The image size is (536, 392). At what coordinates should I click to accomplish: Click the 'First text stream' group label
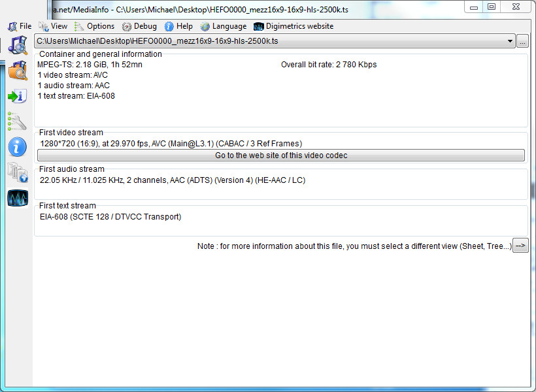click(67, 206)
